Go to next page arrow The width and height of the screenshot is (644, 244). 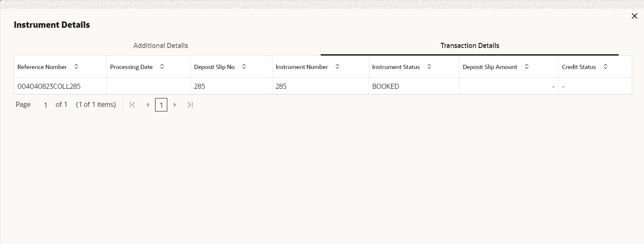(175, 105)
